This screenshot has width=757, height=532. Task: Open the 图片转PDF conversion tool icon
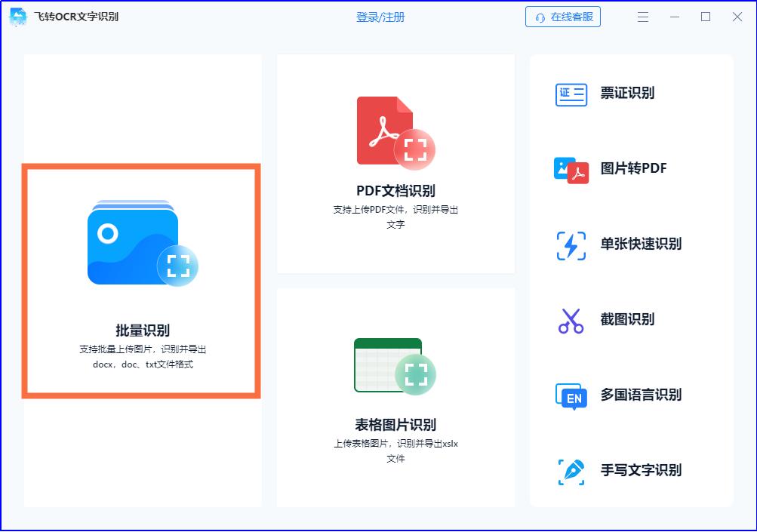pos(570,169)
